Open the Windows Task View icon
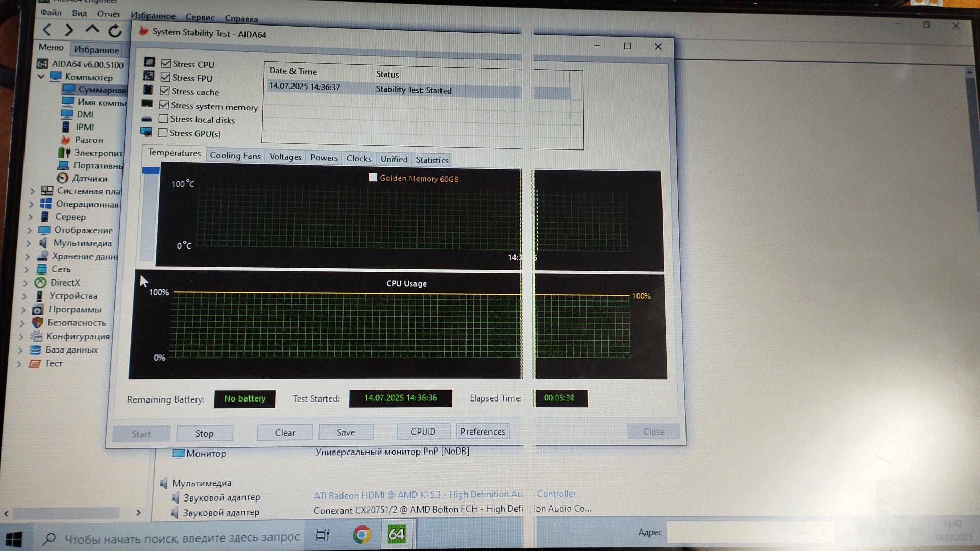 (323, 535)
